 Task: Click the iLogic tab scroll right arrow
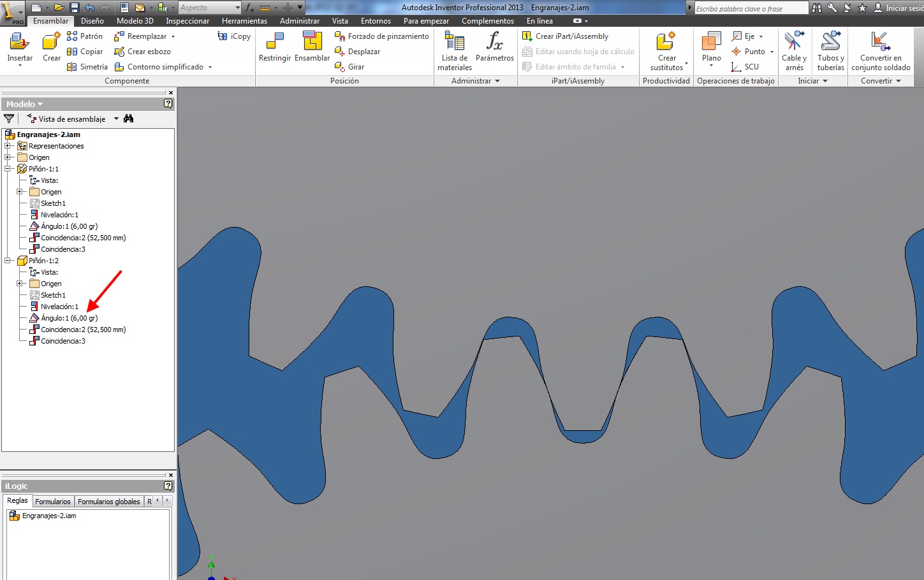167,501
